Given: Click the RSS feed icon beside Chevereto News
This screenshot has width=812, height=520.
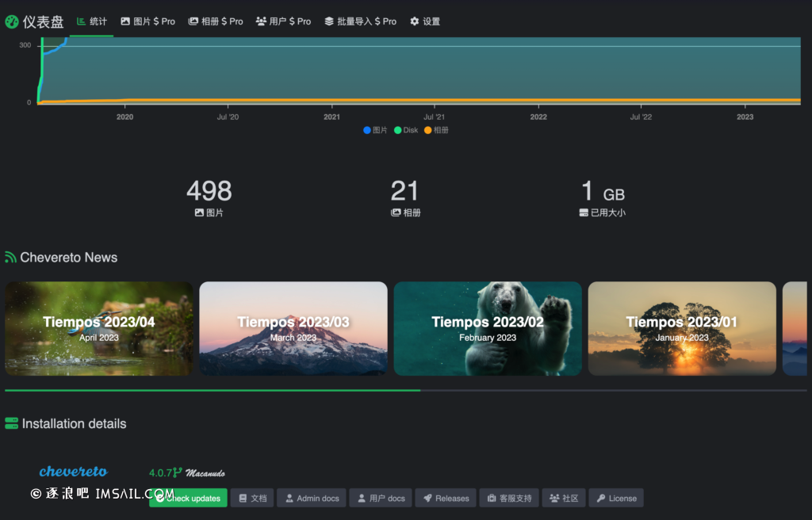Looking at the screenshot, I should tap(11, 258).
